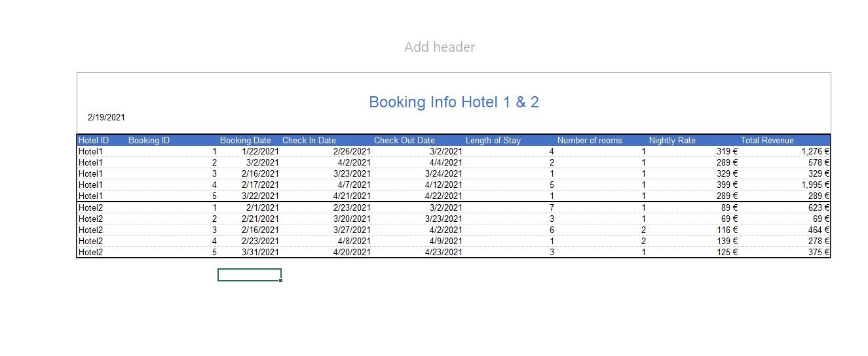Select the total revenue 375 €
Image resolution: width=868 pixels, height=356 pixels.
click(x=819, y=252)
